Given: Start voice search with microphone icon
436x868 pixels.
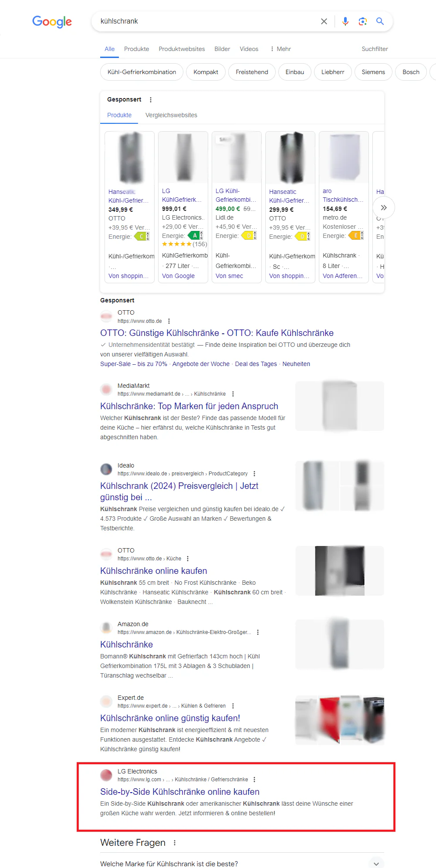Looking at the screenshot, I should coord(345,21).
